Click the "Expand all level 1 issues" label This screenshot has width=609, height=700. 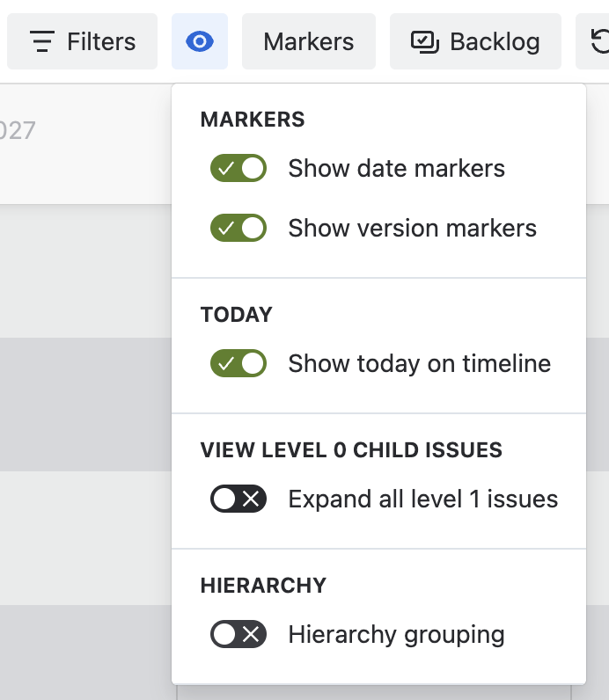tap(422, 499)
